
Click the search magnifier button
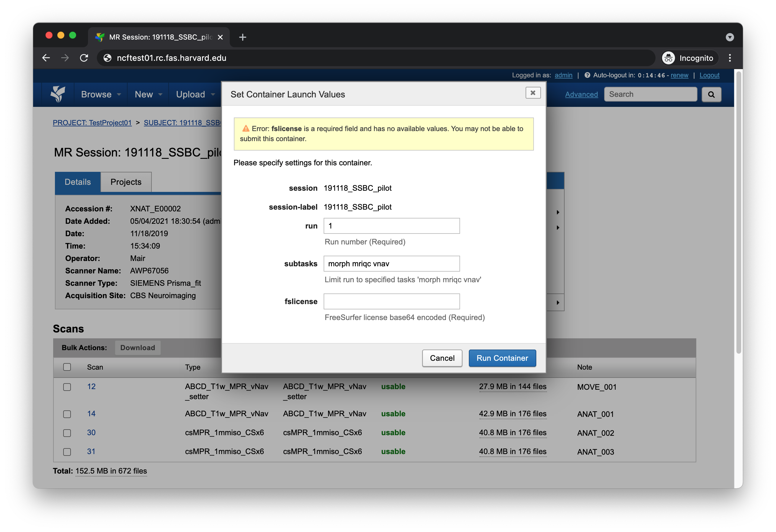pyautogui.click(x=711, y=94)
